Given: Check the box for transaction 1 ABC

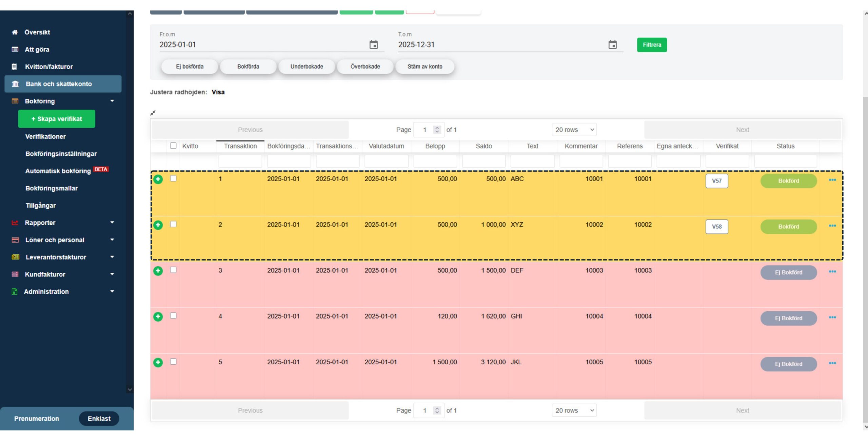Looking at the screenshot, I should coord(173,178).
